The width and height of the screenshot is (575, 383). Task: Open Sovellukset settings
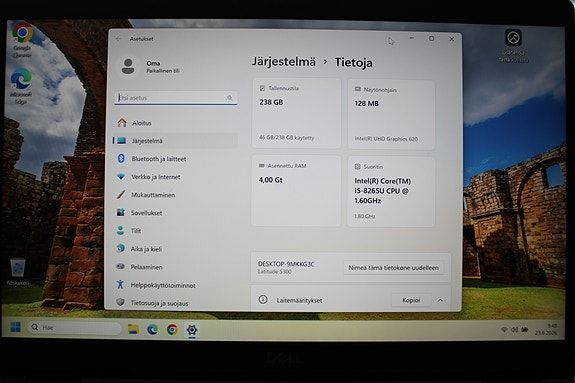pos(176,213)
